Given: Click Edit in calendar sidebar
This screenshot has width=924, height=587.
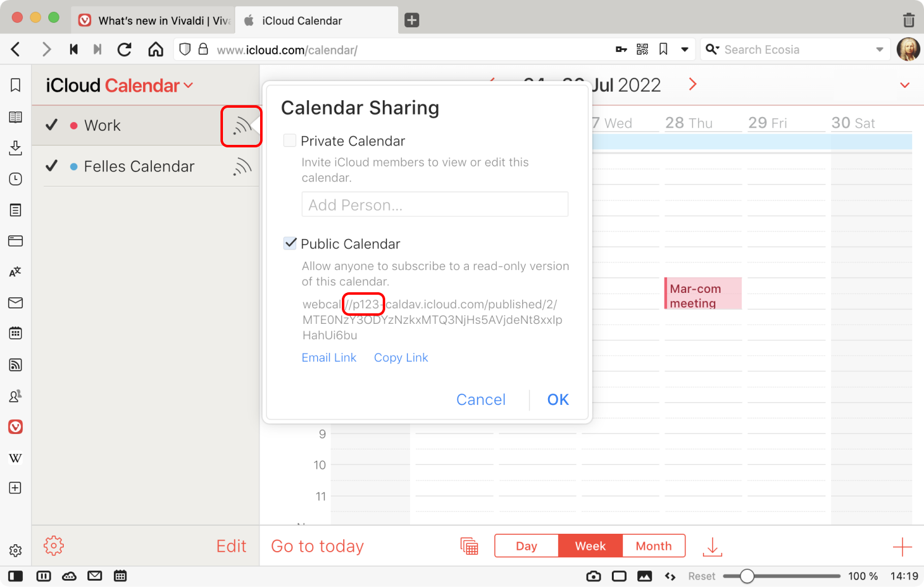Looking at the screenshot, I should (x=231, y=546).
